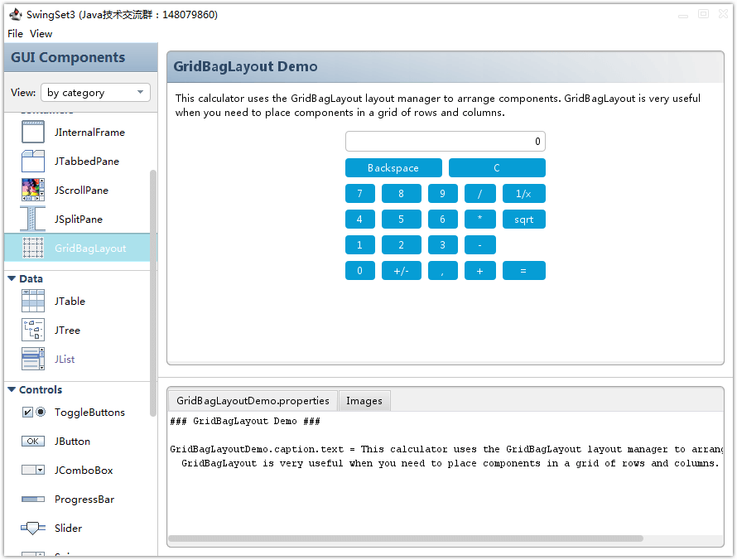The height and width of the screenshot is (560, 737).
Task: Open the JInternalFrame demo icon
Action: click(x=33, y=132)
